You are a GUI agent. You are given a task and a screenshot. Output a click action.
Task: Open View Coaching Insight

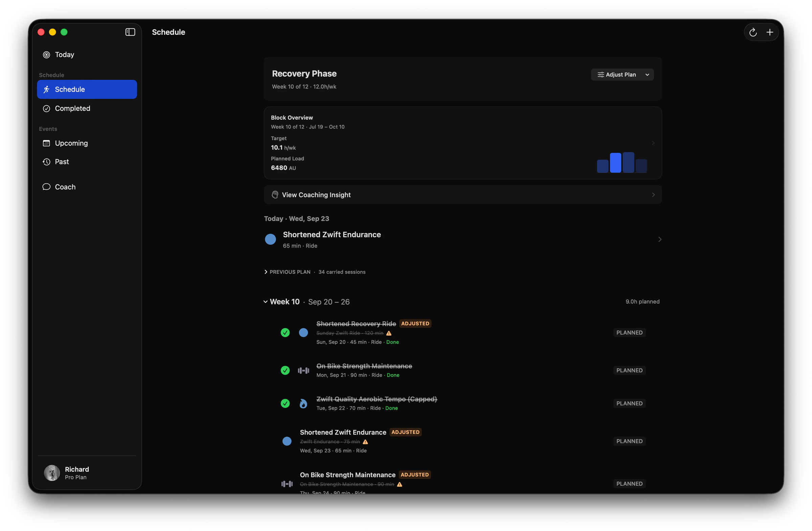coord(463,195)
